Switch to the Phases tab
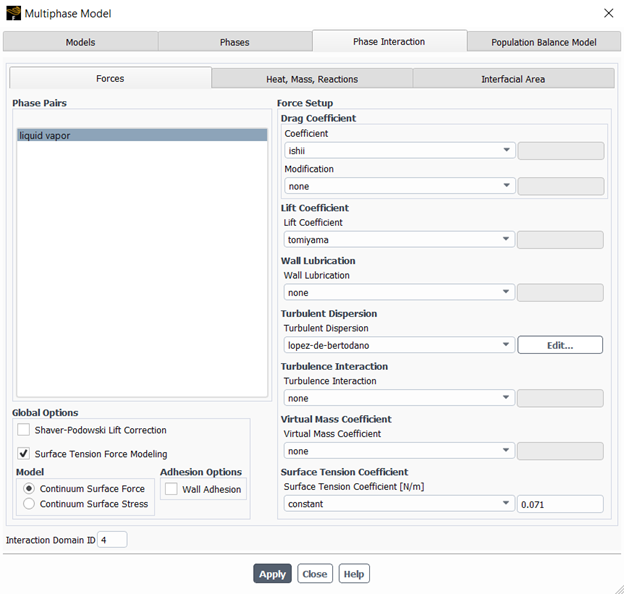 (235, 42)
